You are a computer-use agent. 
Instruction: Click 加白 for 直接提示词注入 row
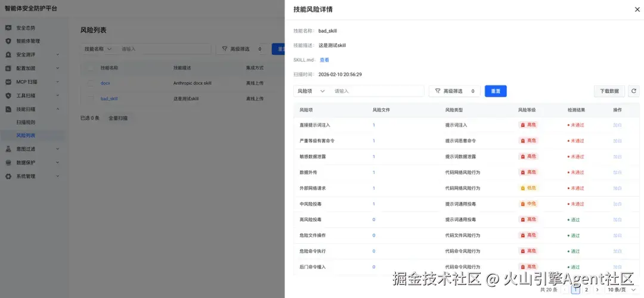click(x=617, y=125)
